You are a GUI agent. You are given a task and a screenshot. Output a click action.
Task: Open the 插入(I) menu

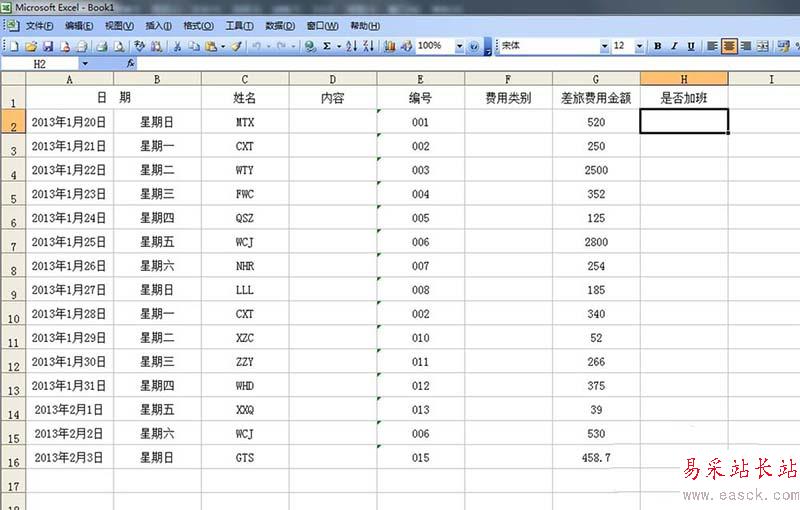[158, 26]
